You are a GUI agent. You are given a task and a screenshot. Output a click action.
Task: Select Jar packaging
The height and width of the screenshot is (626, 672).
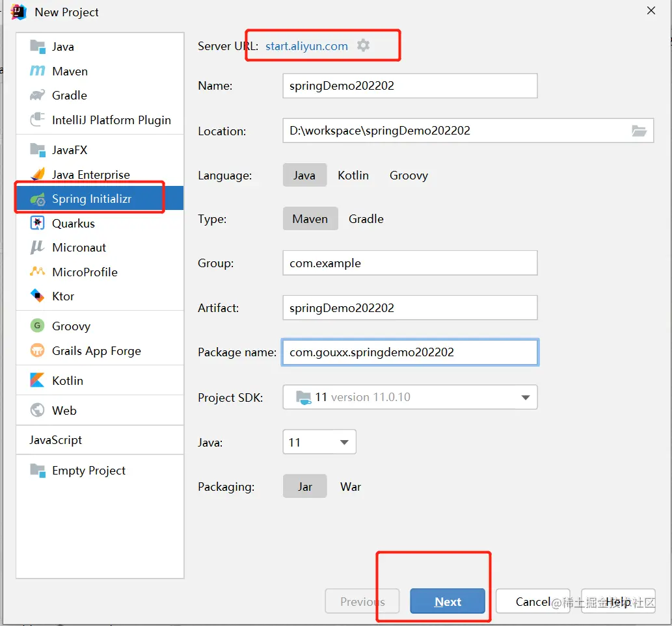pyautogui.click(x=304, y=486)
